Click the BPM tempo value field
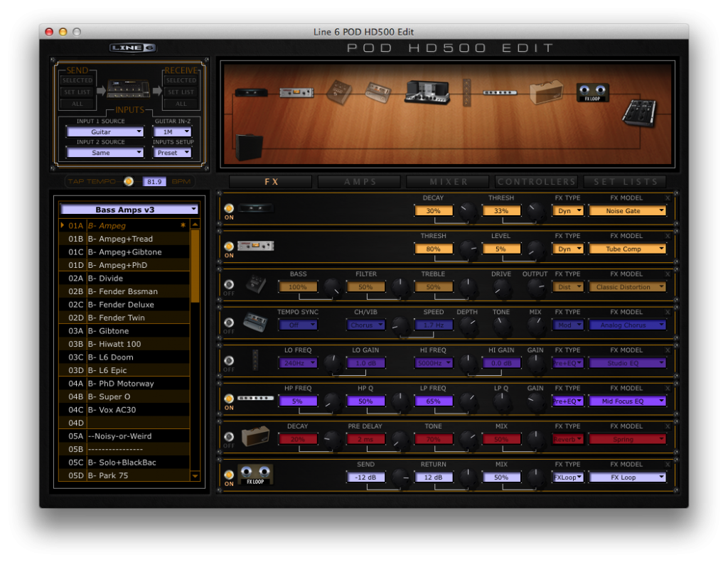Image resolution: width=728 pixels, height=562 pixels. 154,181
